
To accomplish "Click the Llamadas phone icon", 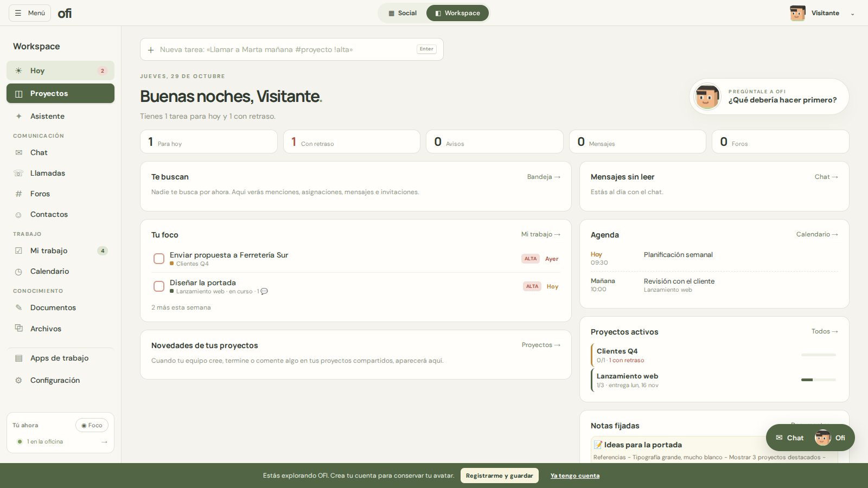I will point(19,173).
